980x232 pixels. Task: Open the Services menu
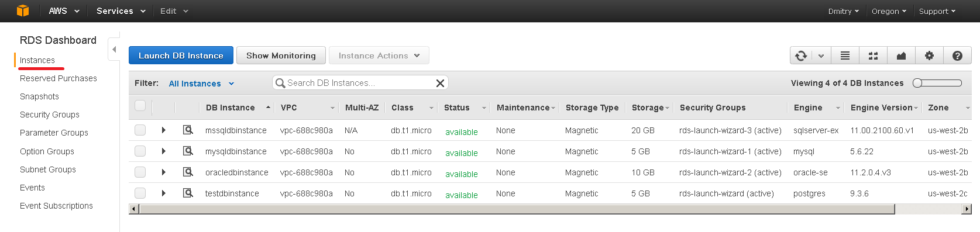(x=121, y=11)
